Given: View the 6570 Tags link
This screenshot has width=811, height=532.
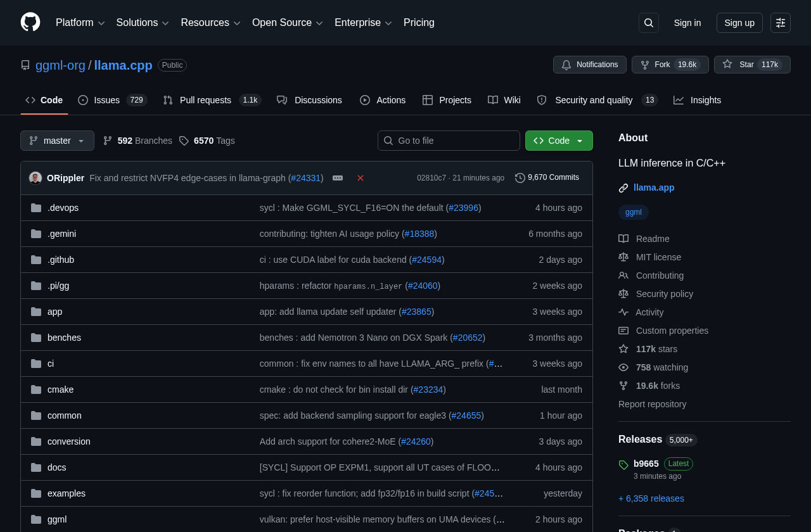Looking at the screenshot, I should (x=207, y=141).
